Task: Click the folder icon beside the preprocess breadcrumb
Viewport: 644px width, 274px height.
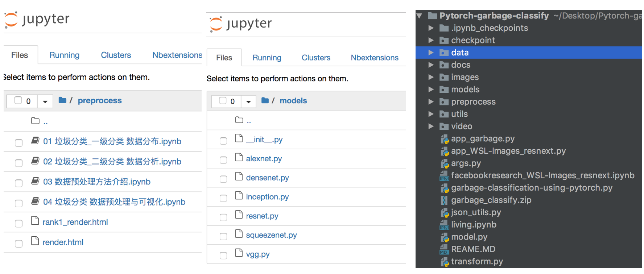Action: (x=62, y=100)
